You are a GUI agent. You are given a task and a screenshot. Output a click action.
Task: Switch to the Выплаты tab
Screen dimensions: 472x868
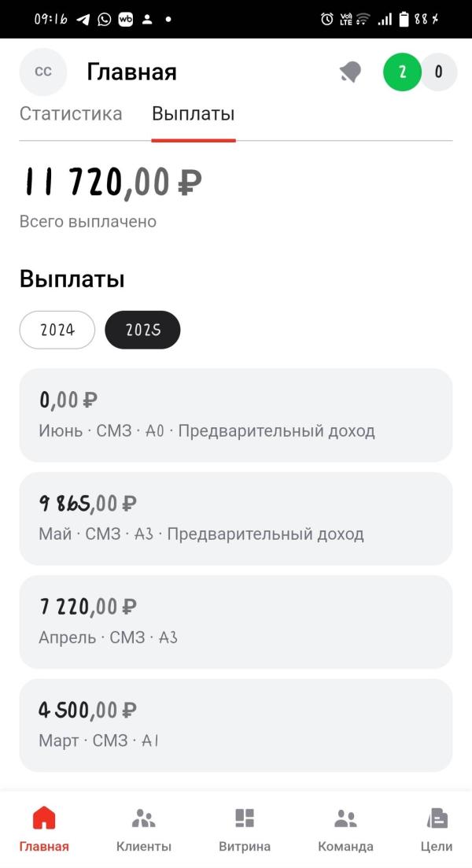[x=193, y=113]
